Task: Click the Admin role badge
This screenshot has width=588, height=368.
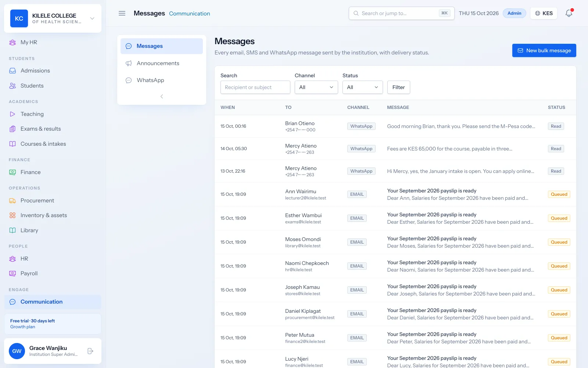Action: coord(514,13)
